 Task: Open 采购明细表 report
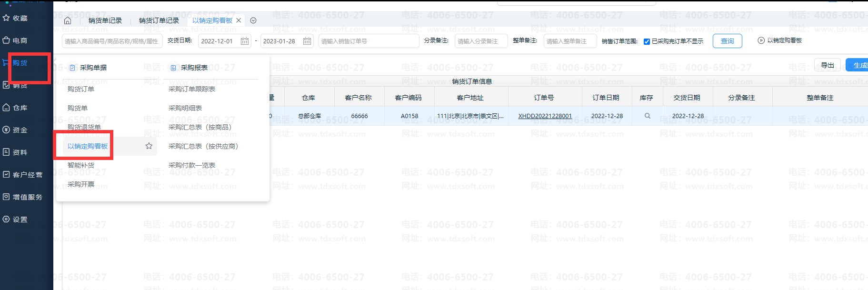[185, 108]
